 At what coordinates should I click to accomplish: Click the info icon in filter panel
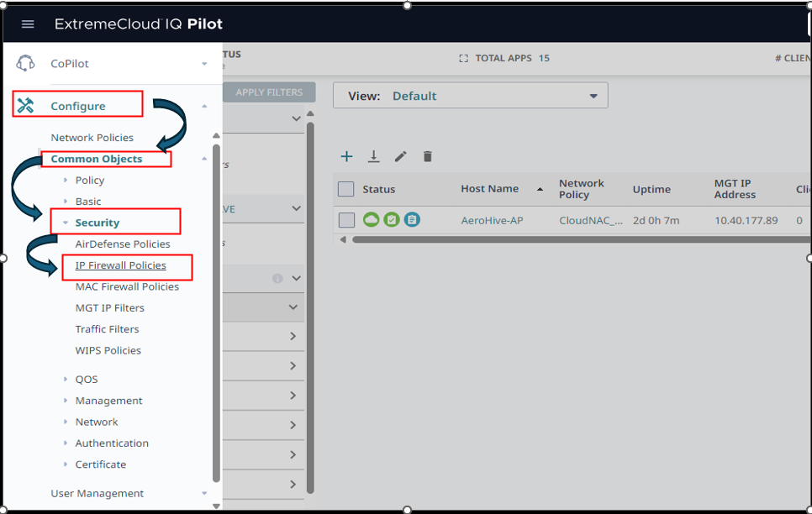[277, 279]
